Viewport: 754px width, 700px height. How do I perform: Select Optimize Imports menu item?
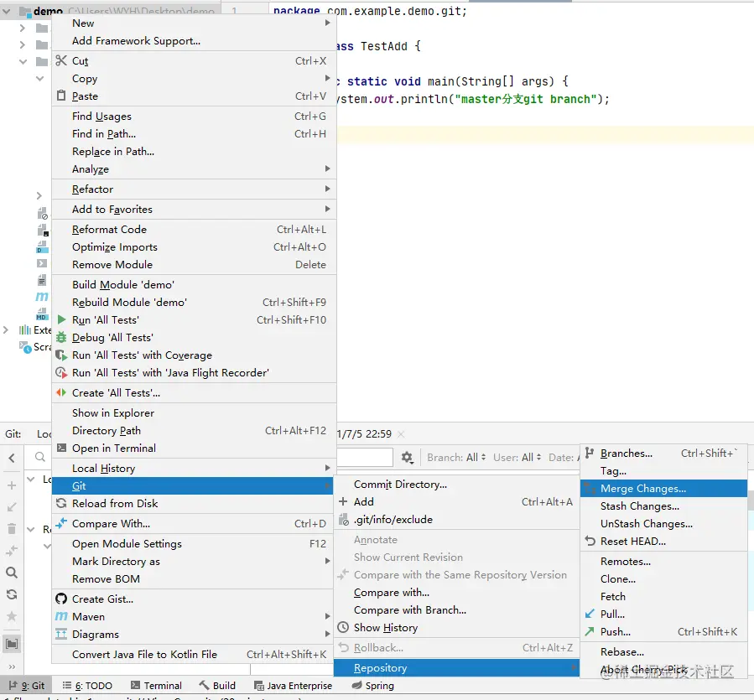[x=194, y=246]
